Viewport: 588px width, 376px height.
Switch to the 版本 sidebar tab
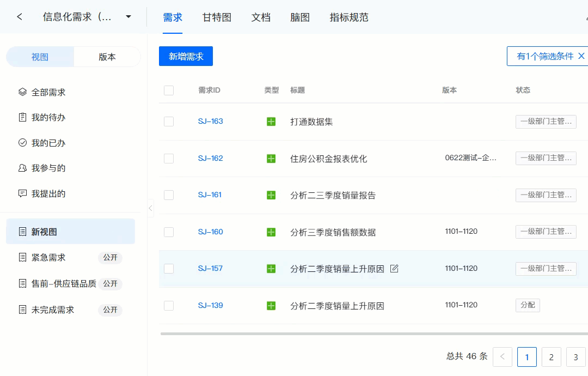tap(107, 57)
